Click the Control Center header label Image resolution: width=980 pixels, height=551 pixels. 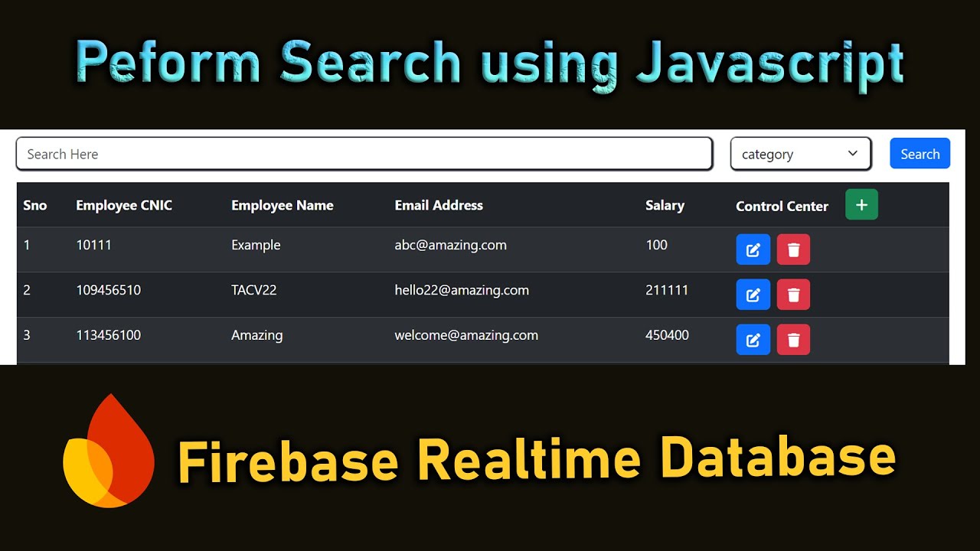click(x=782, y=206)
